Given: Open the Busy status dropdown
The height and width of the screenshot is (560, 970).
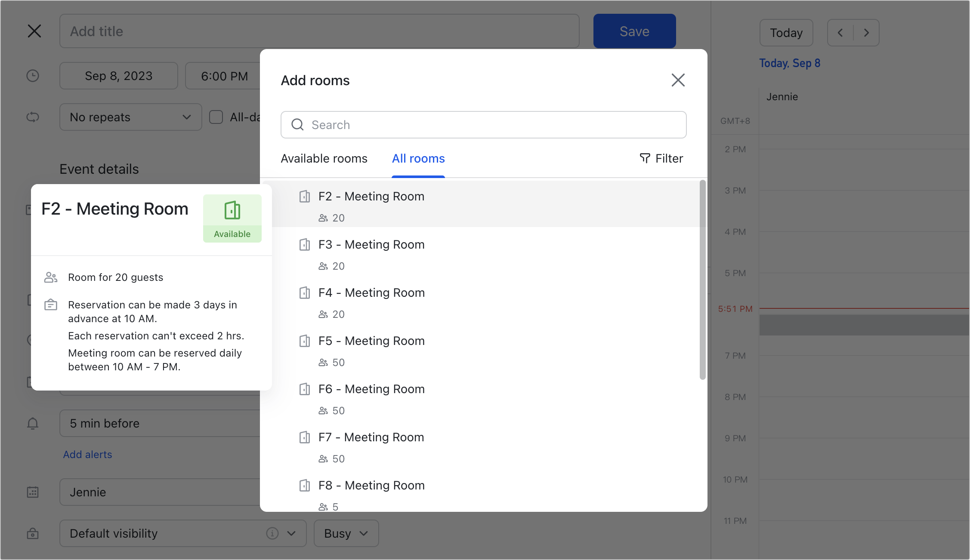Looking at the screenshot, I should pos(346,533).
